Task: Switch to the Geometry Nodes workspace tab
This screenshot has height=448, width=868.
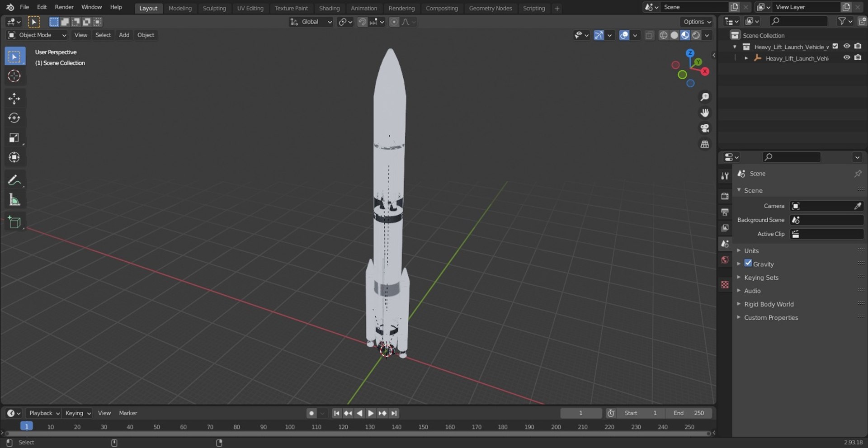Action: click(x=490, y=8)
